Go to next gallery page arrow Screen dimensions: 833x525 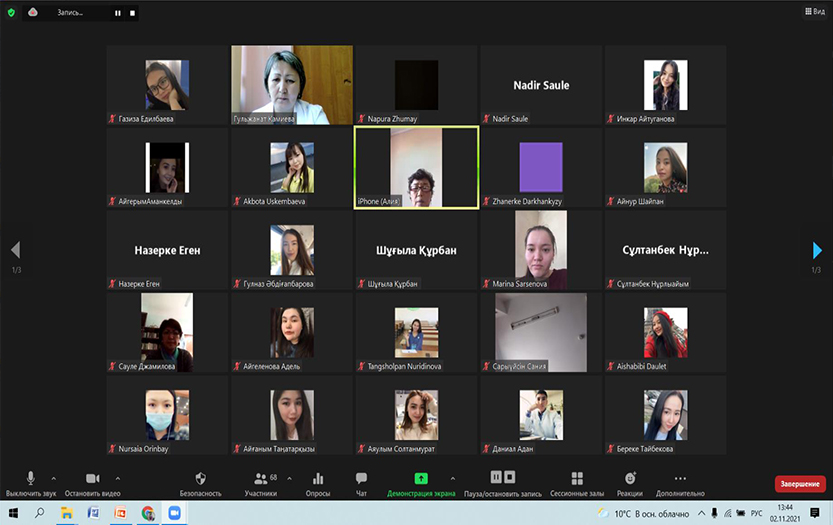click(x=817, y=250)
